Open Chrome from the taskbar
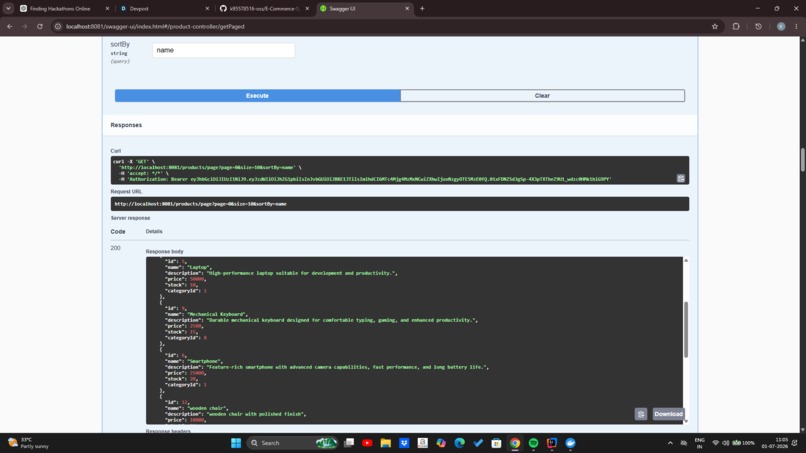Viewport: 806px width, 453px height. 515,443
